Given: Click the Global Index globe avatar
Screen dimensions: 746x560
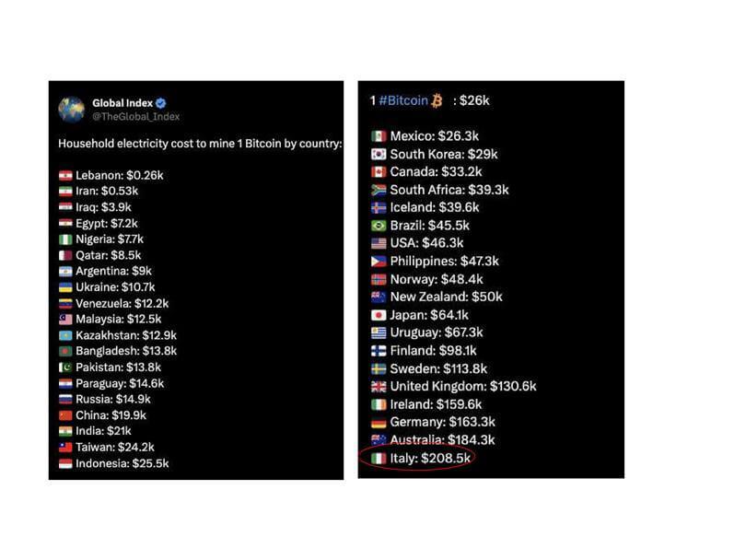Looking at the screenshot, I should [x=71, y=110].
